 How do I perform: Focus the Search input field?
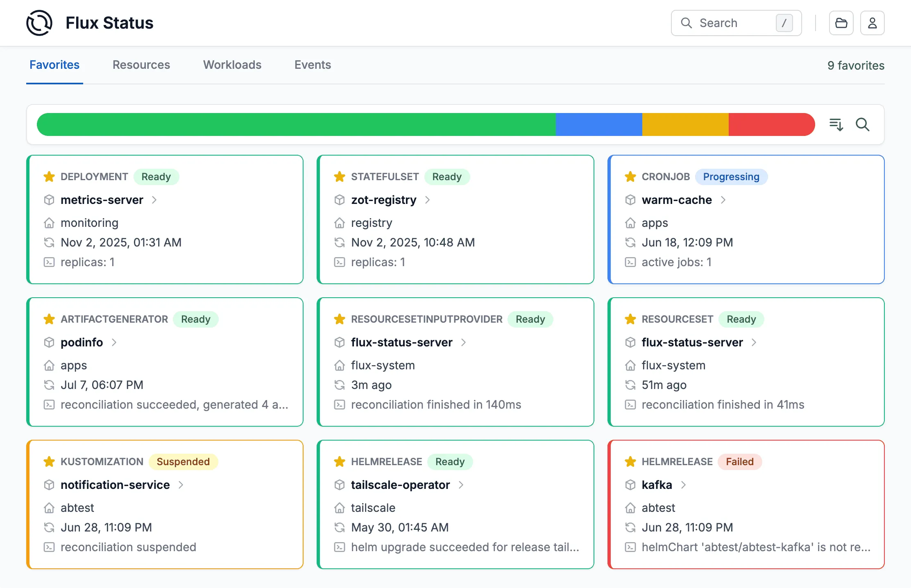pos(736,23)
